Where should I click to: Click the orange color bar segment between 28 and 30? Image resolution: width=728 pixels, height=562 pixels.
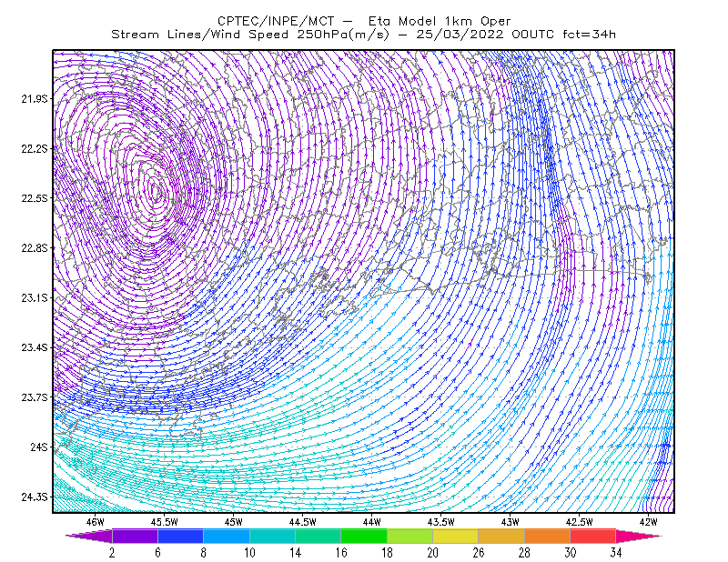pos(548,536)
